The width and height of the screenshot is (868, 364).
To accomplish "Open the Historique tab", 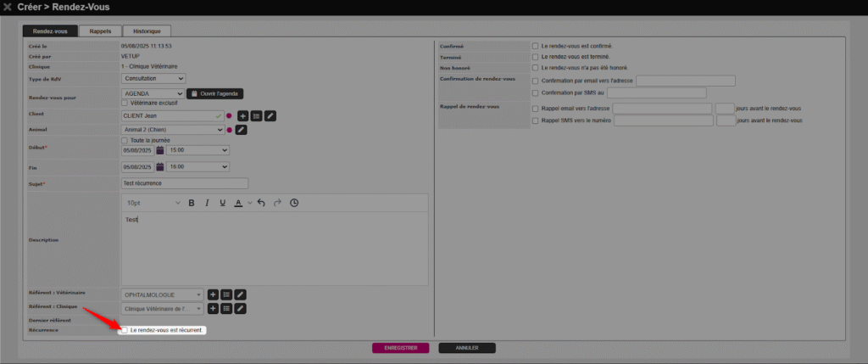I will [147, 31].
